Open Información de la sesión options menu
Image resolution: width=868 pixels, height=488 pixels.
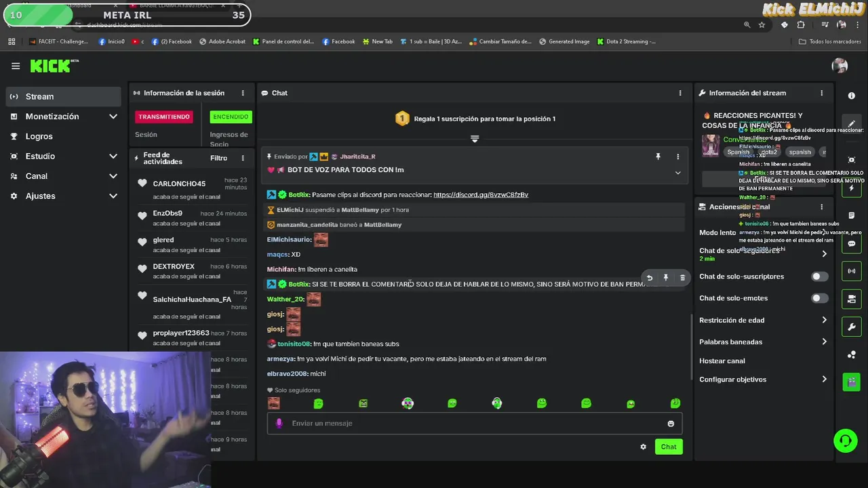(x=243, y=93)
